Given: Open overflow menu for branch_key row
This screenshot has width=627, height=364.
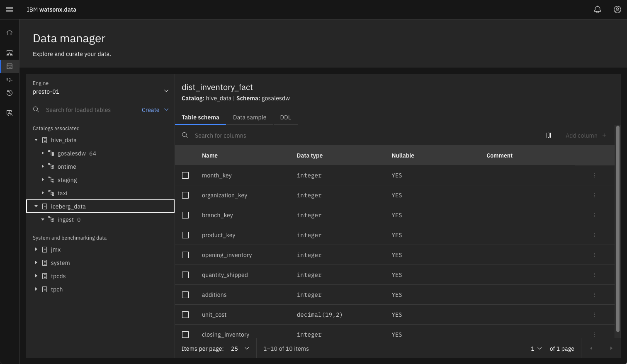Looking at the screenshot, I should click(595, 215).
